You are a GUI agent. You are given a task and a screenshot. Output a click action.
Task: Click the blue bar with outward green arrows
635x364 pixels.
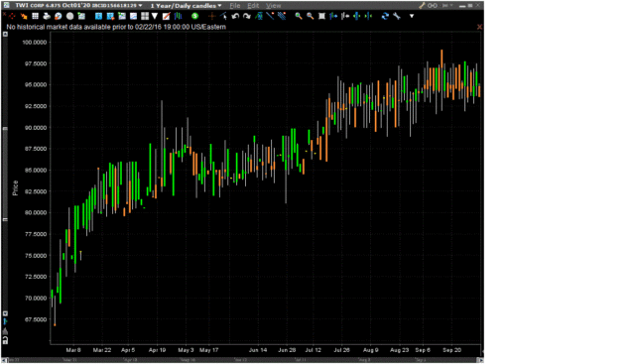coord(357,16)
